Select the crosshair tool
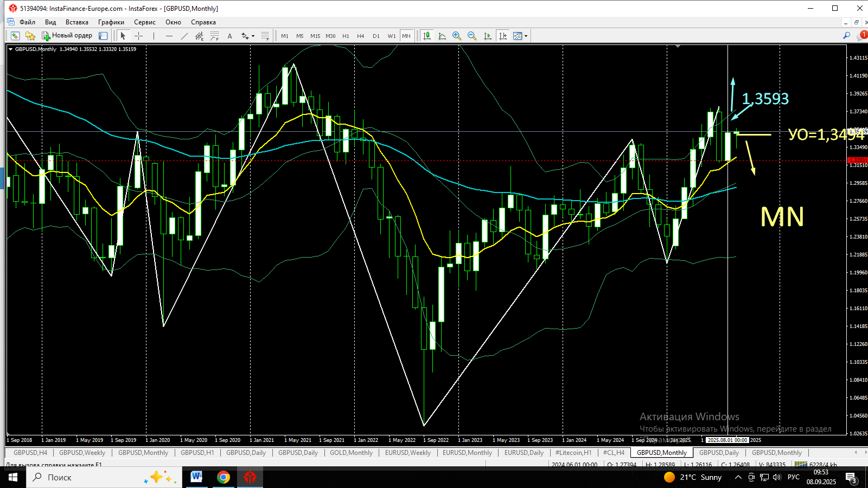 (138, 36)
